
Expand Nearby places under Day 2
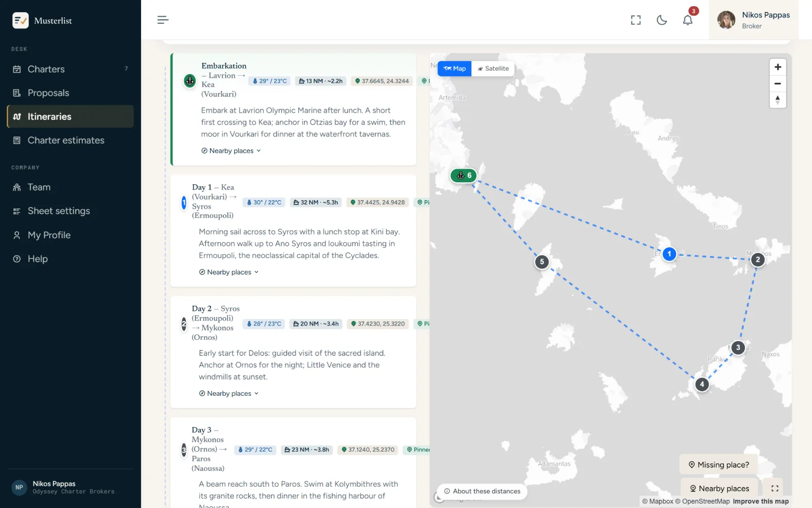(x=229, y=394)
